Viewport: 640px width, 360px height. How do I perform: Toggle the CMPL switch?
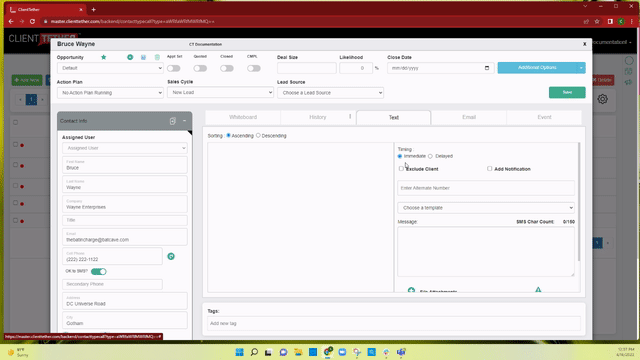[253, 68]
